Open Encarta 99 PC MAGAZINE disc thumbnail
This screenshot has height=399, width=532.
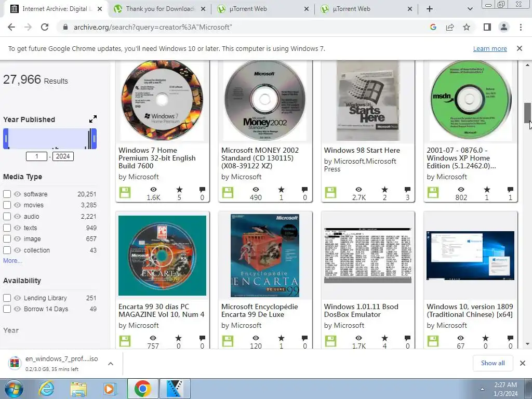pos(162,256)
